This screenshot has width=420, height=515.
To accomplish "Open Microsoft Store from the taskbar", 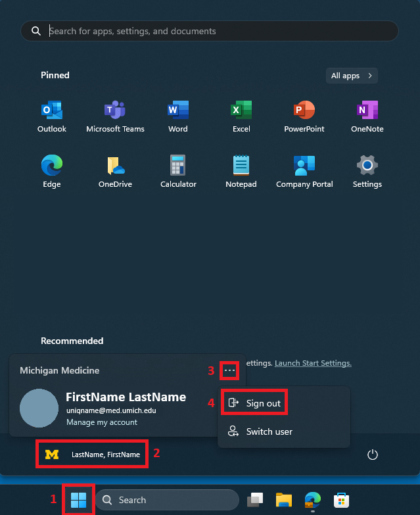I will (x=341, y=500).
